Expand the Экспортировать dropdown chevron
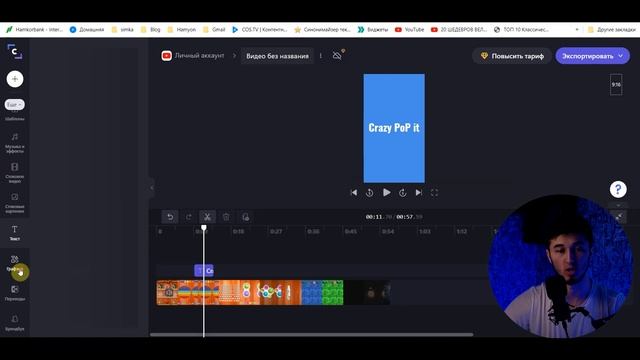640x360 pixels. 621,56
